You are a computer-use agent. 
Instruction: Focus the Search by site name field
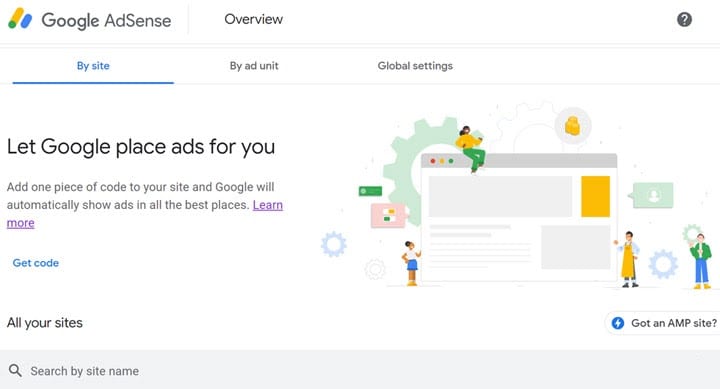tap(360, 370)
